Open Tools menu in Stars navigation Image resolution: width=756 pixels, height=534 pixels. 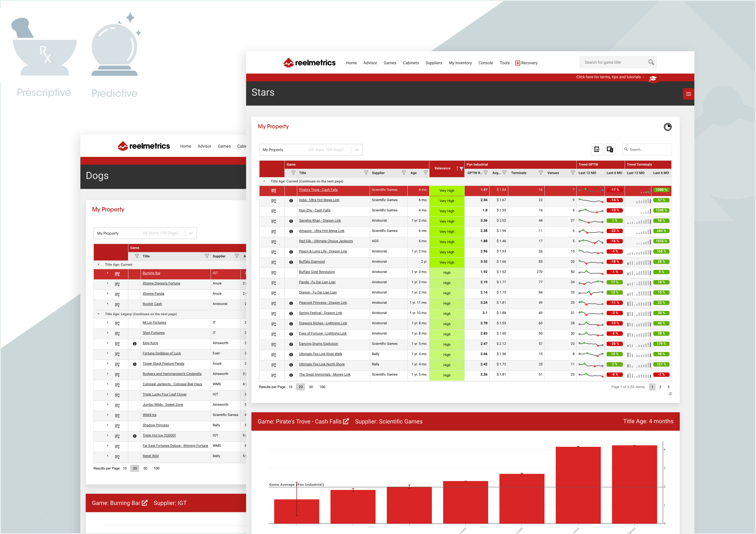[505, 63]
